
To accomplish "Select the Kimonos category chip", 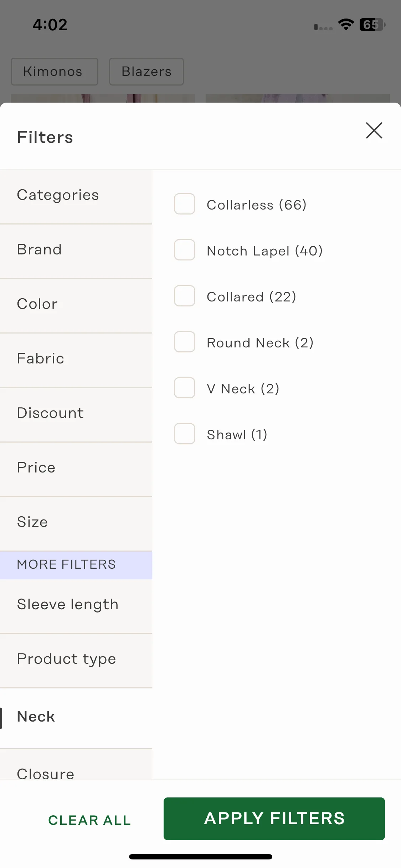I will pos(55,72).
